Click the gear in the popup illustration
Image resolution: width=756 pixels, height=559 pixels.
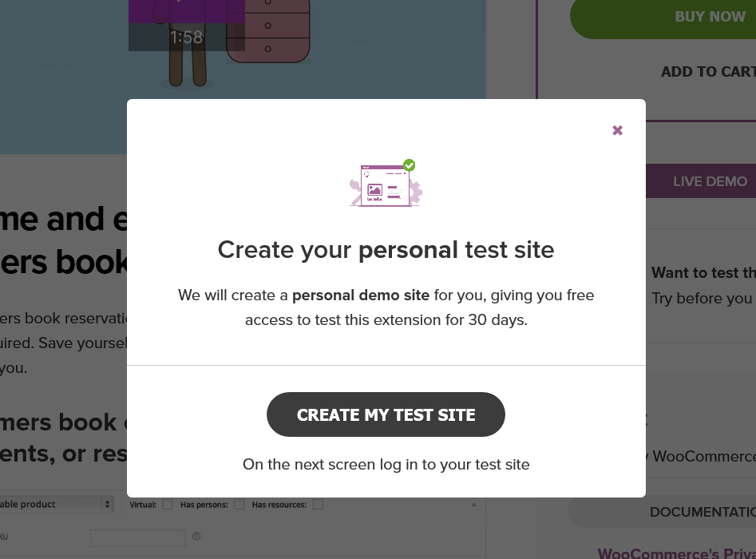tap(415, 192)
